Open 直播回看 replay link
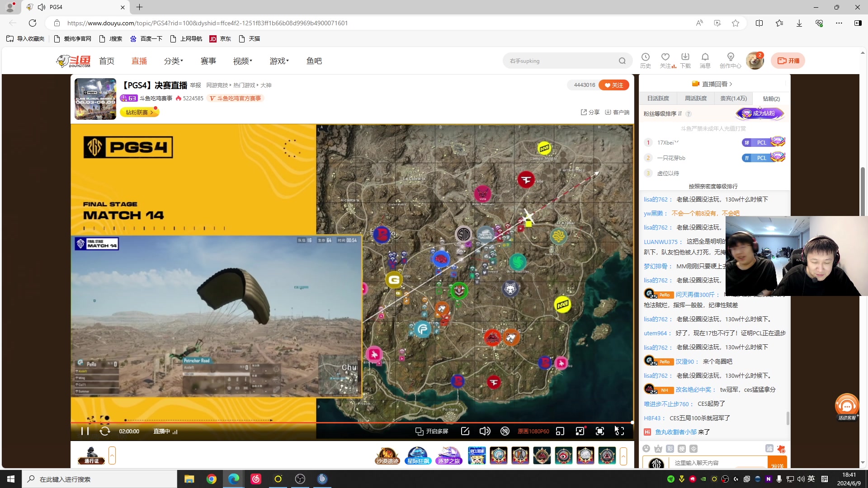This screenshot has width=868, height=488. 712,84
